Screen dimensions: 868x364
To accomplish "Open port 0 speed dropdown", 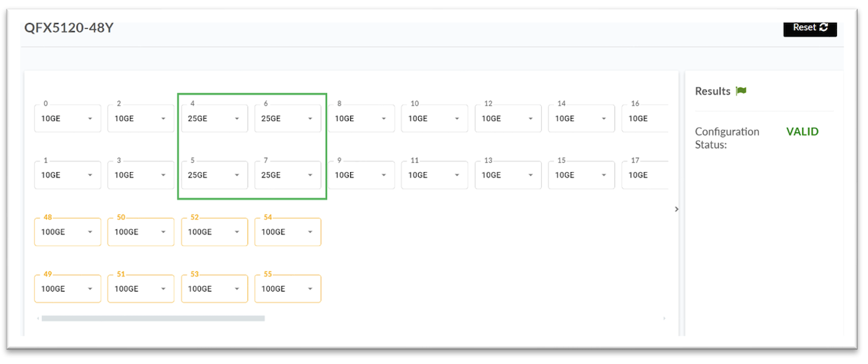I will [x=68, y=119].
